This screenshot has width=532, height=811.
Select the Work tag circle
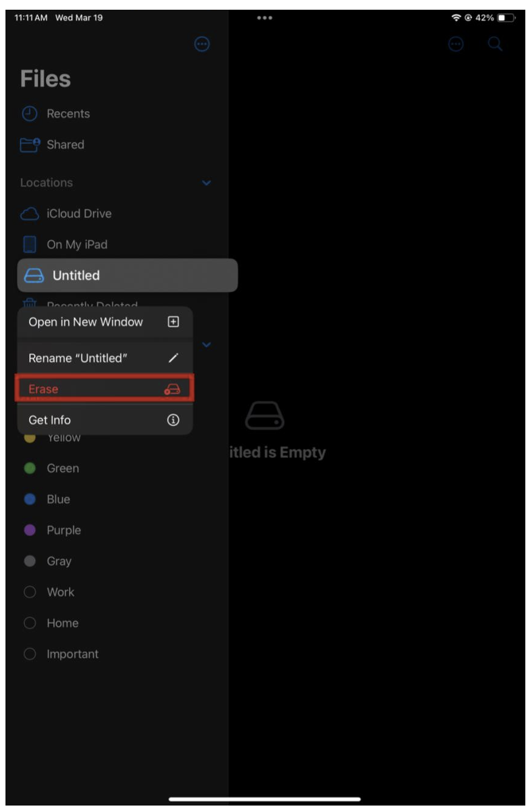coord(30,592)
